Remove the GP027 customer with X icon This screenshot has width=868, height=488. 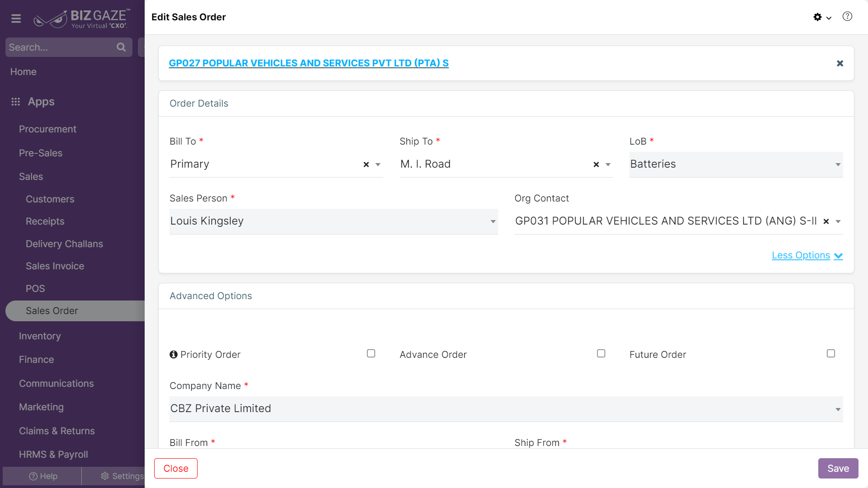(840, 63)
